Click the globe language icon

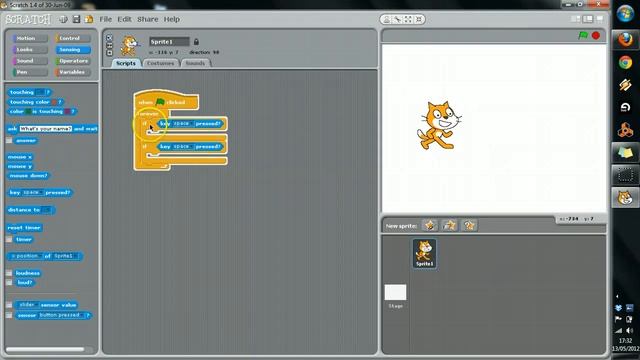[63, 19]
